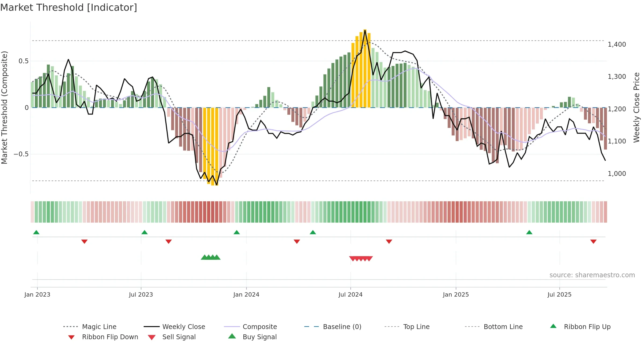Screen dimensions: 644x362
Task: Toggle the Sell Signal legend entry
Action: pyautogui.click(x=172, y=337)
